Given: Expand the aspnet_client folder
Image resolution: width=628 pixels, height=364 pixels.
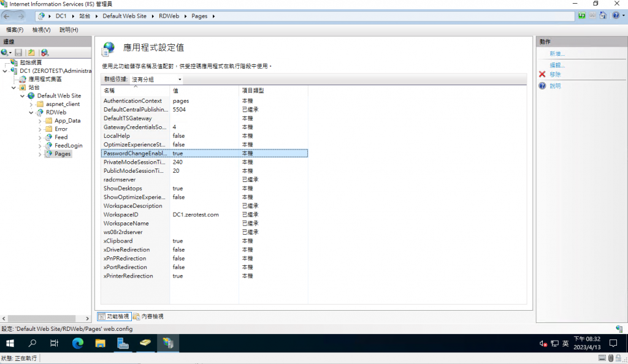Looking at the screenshot, I should [x=31, y=104].
